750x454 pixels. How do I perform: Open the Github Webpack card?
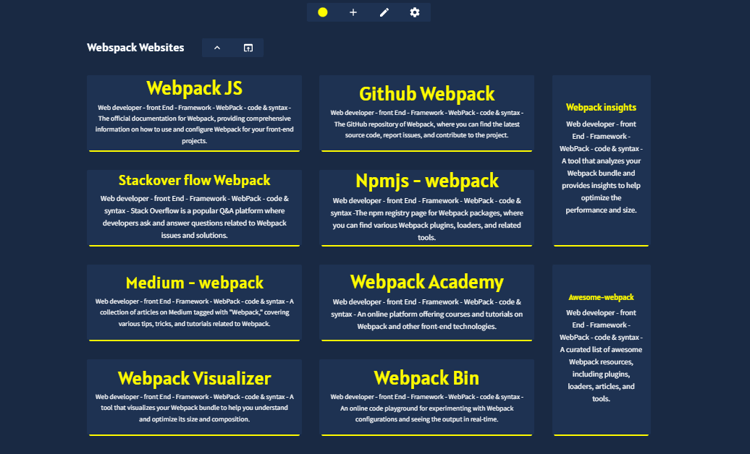coord(427,113)
